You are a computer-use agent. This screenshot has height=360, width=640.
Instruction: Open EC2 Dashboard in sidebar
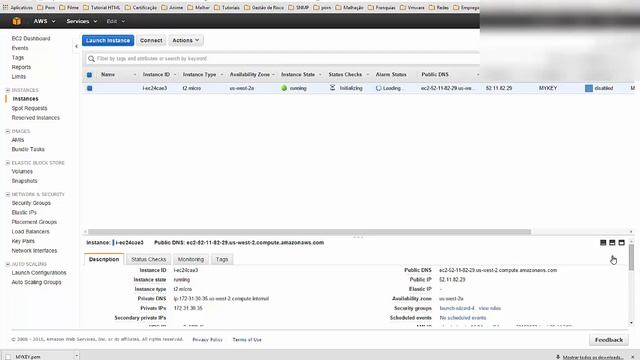click(x=31, y=38)
